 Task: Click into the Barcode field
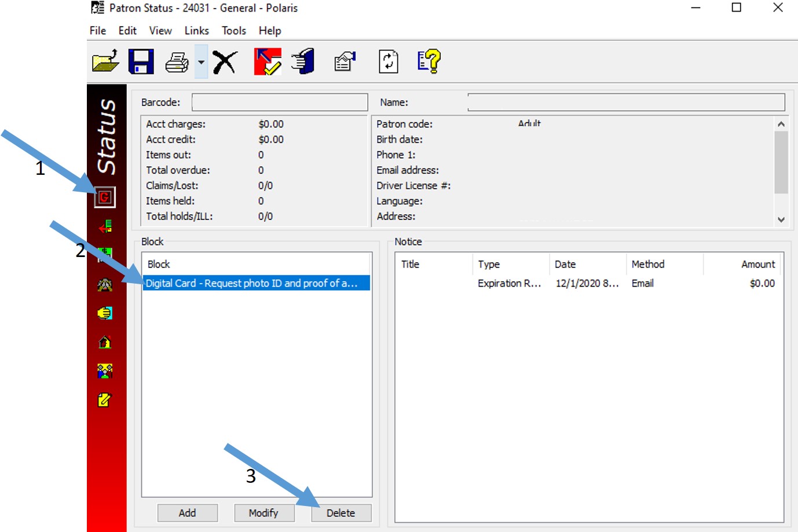pos(280,102)
